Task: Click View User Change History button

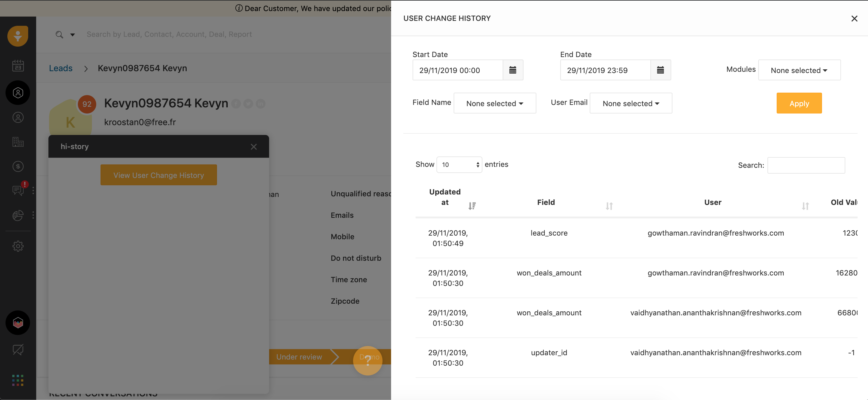Action: click(x=158, y=175)
